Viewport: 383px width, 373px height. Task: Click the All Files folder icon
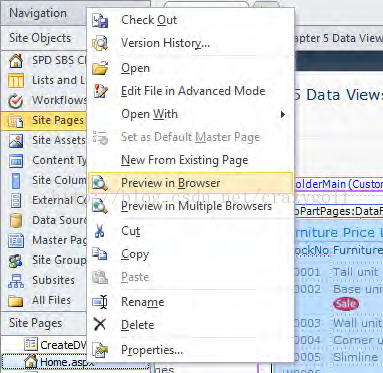[16, 301]
